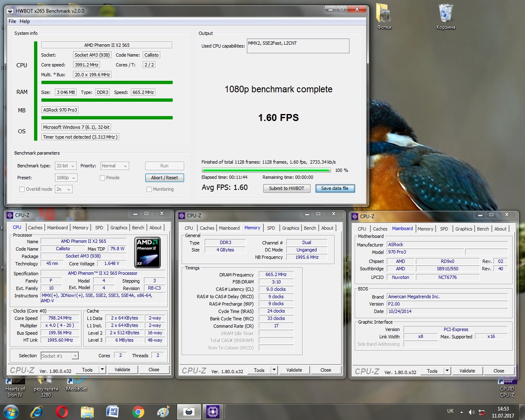This screenshot has width=525, height=420.
Task: Open the Фотки desktop folder
Action: tap(384, 17)
